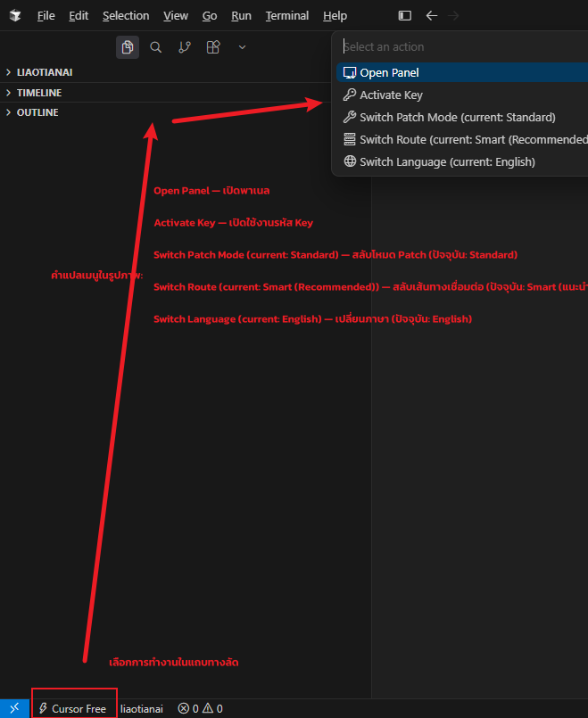The image size is (588, 718).
Task: Go back with the left arrow
Action: pyautogui.click(x=431, y=15)
